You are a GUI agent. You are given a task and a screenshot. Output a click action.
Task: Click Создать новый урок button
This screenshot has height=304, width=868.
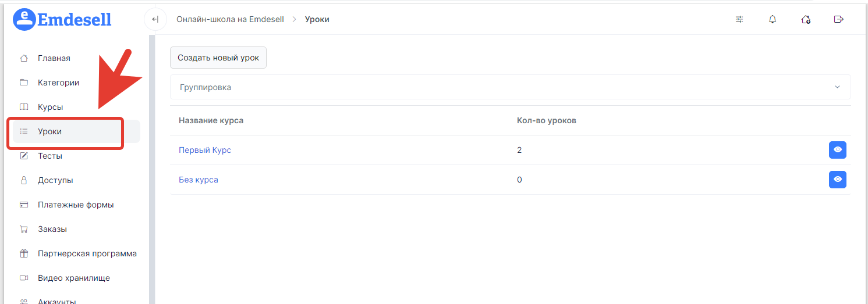pos(218,58)
